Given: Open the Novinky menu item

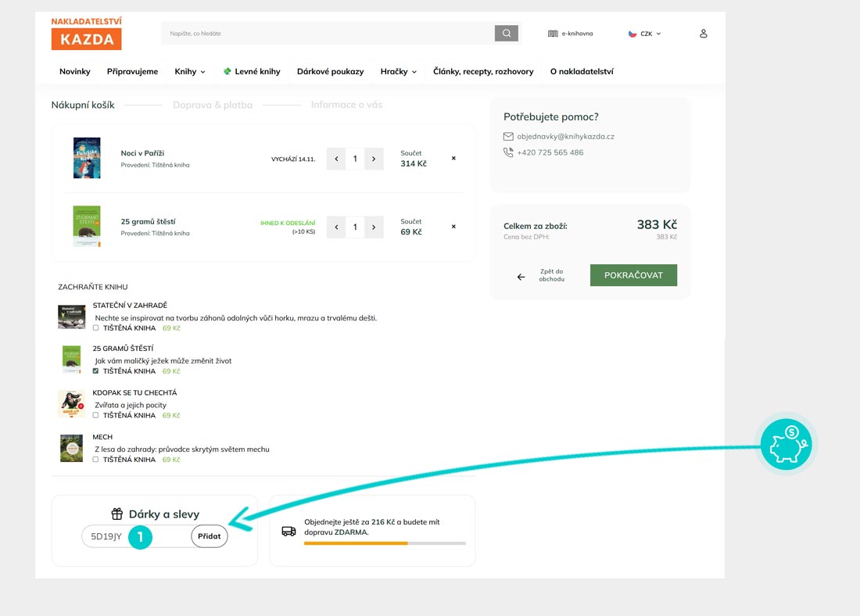Looking at the screenshot, I should (x=75, y=71).
